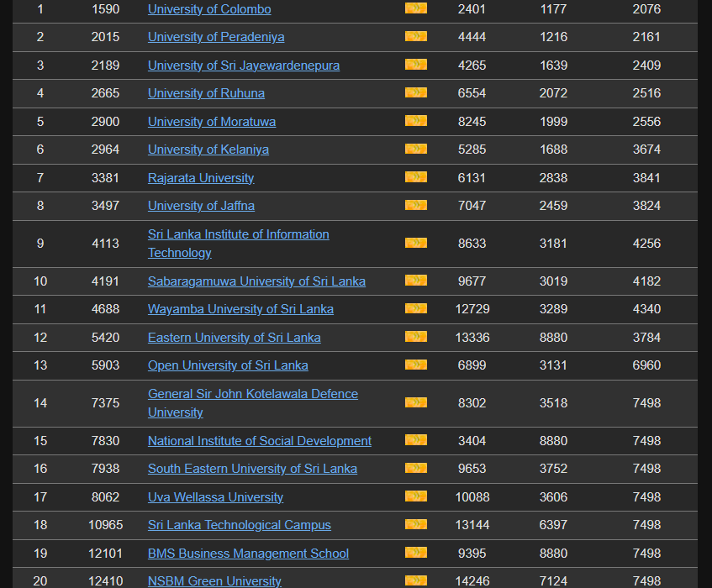Open General Sir John Kotelawala Defence University link
The width and height of the screenshot is (712, 588).
(x=252, y=394)
